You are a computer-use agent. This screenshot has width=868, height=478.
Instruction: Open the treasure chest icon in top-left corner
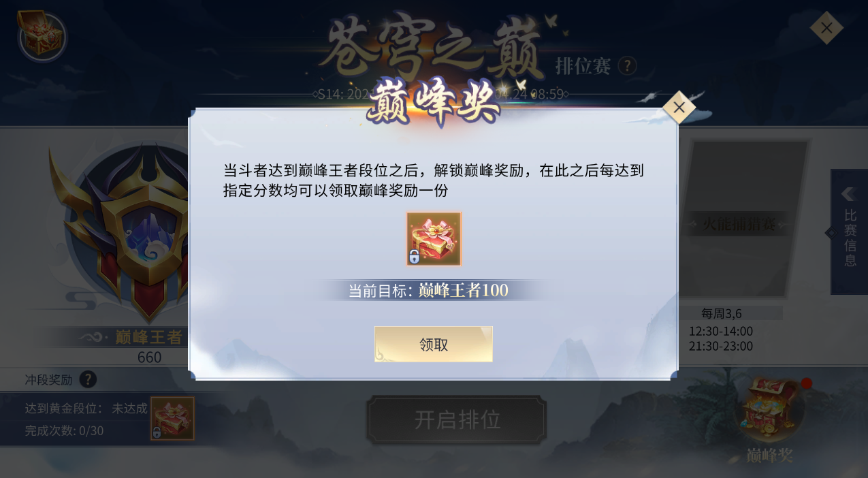42,35
